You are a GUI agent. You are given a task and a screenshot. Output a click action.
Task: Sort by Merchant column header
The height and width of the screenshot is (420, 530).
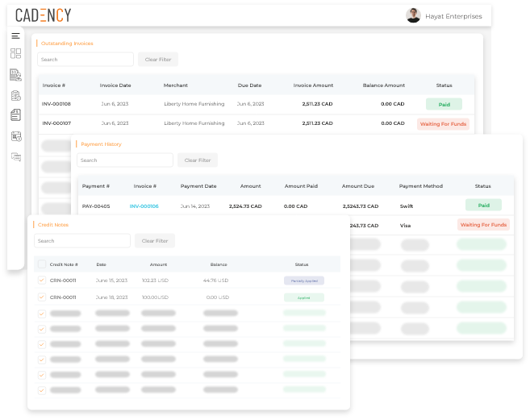click(x=175, y=85)
